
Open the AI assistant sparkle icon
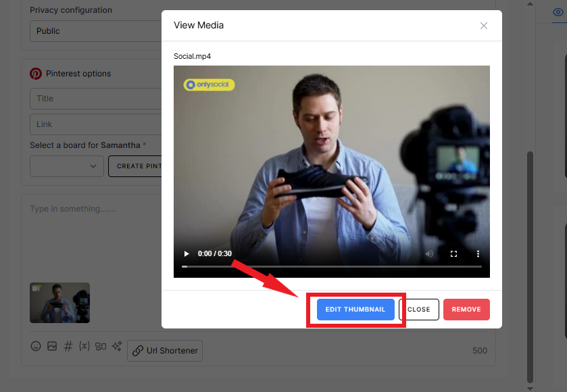(x=117, y=346)
